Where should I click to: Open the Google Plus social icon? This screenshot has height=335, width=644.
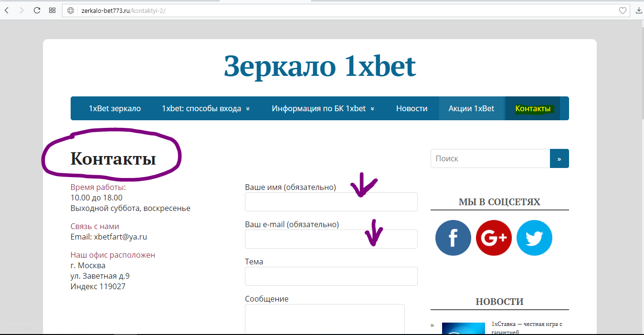[494, 238]
